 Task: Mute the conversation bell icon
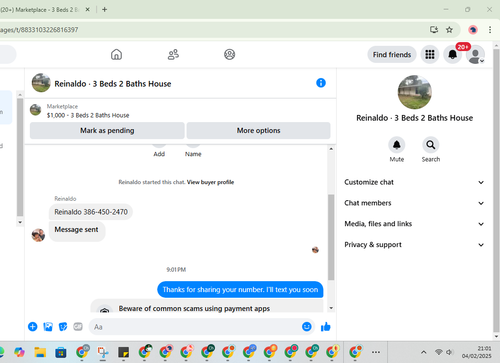(x=397, y=145)
